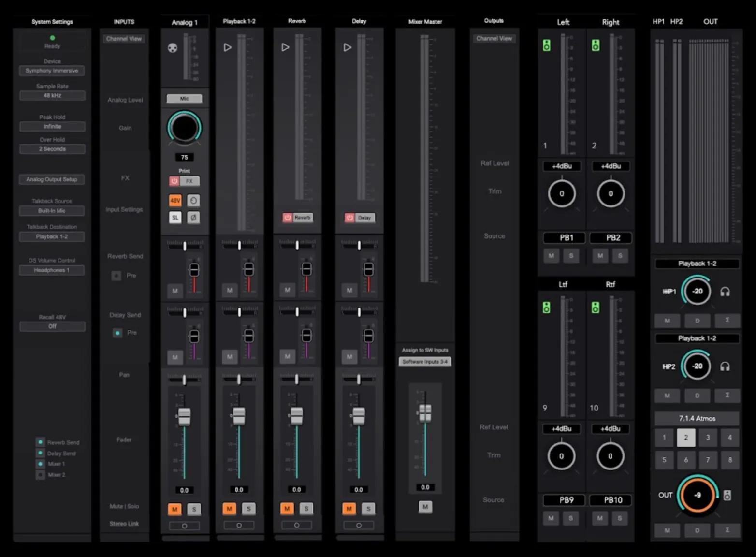The width and height of the screenshot is (756, 557).
Task: Click the Inputs Channel View tab
Action: [x=124, y=39]
